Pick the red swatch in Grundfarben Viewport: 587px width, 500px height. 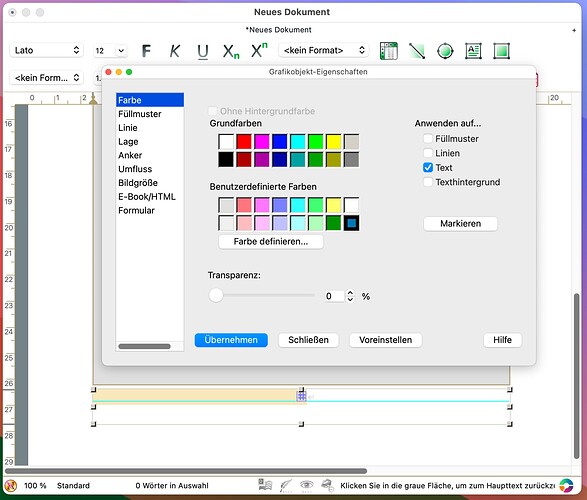click(244, 142)
